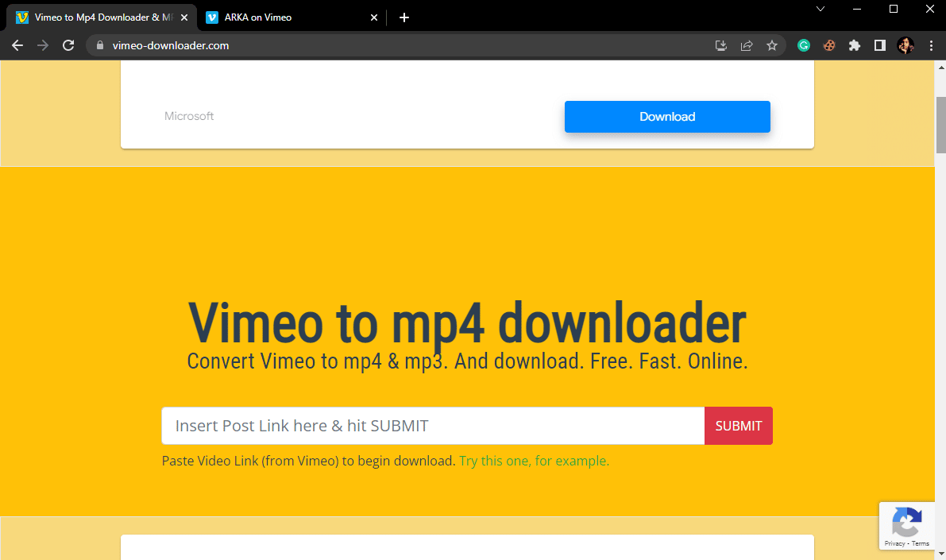Maximize the browser window
The image size is (946, 560).
[894, 9]
